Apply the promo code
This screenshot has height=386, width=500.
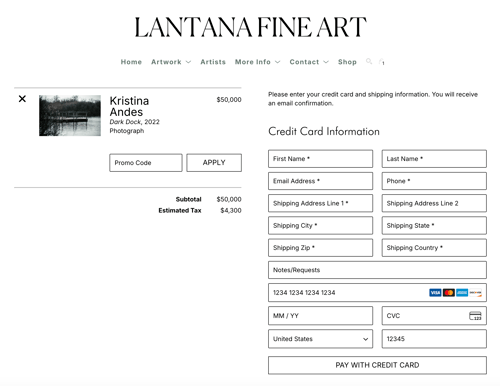(214, 163)
